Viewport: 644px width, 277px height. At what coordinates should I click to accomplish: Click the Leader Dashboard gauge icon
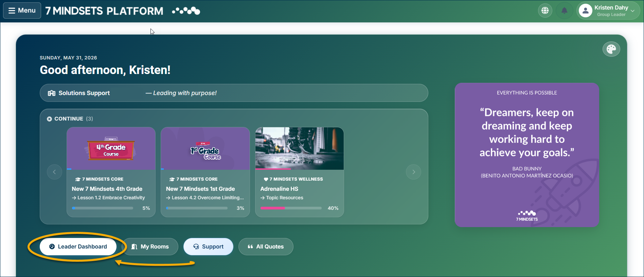click(52, 246)
